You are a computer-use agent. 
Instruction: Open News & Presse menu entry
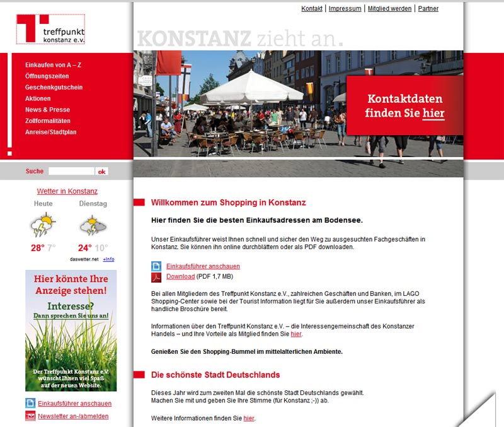pyautogui.click(x=48, y=110)
